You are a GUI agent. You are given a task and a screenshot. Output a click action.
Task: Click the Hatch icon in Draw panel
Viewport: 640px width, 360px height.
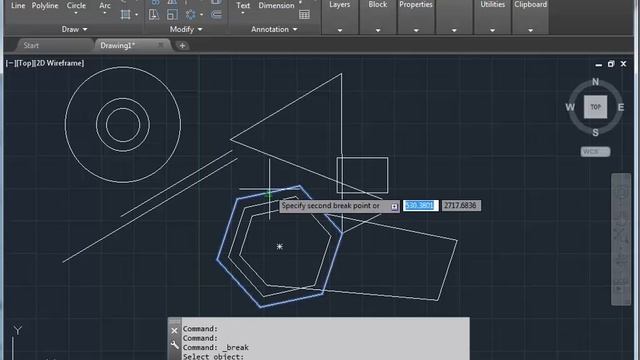click(x=126, y=15)
